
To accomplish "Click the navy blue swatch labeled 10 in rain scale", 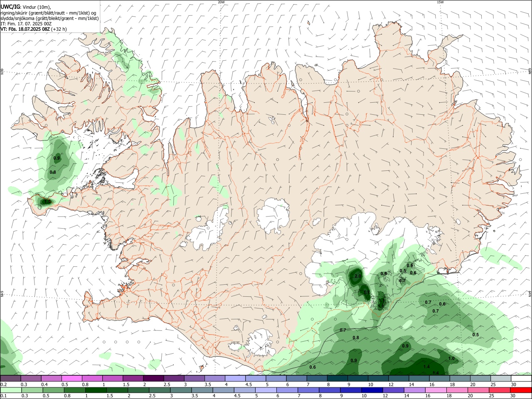I will 371,390.
